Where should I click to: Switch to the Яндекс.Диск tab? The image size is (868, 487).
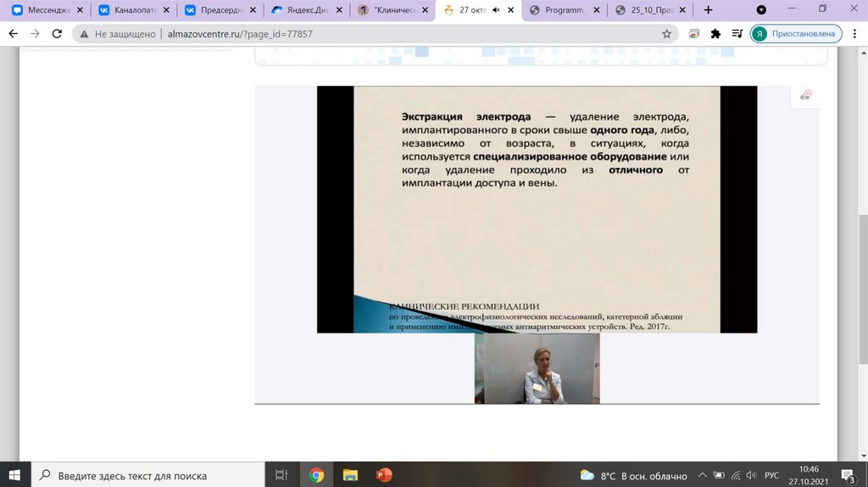(305, 10)
